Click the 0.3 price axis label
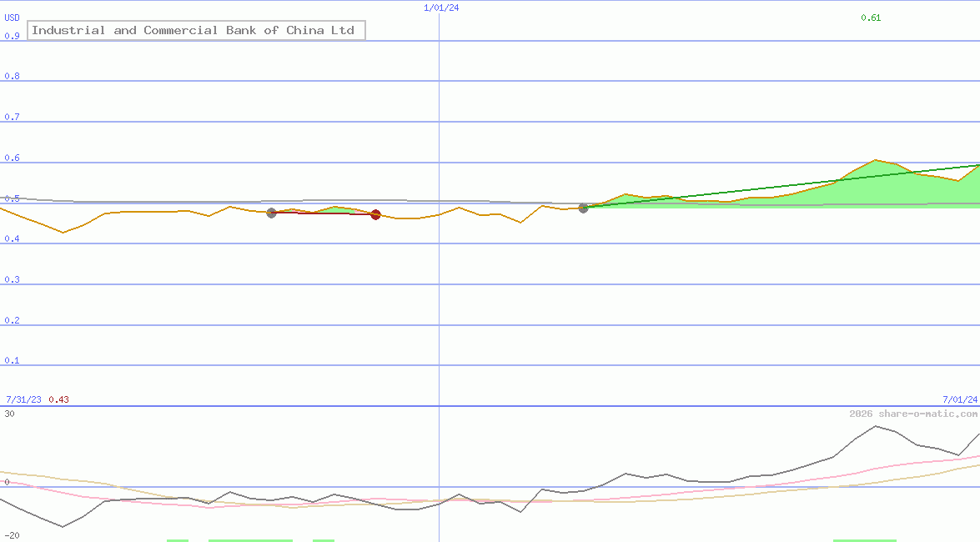Viewport: 980px width, 542px height. (x=12, y=279)
